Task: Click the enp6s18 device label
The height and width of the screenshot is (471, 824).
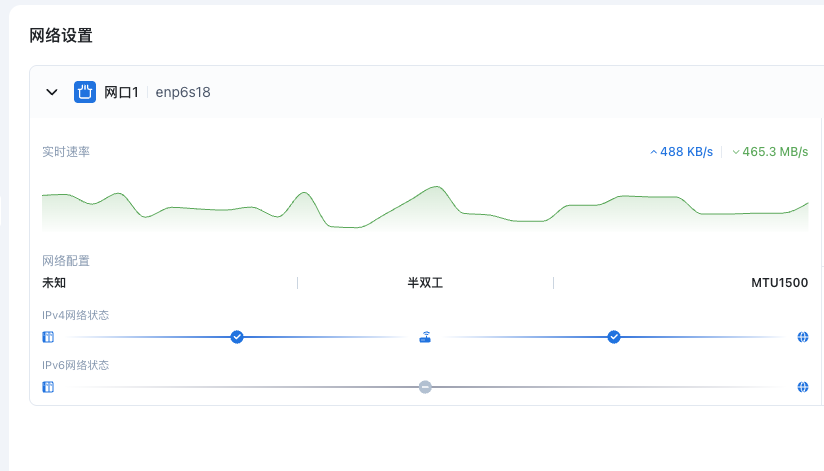Action: coord(183,92)
